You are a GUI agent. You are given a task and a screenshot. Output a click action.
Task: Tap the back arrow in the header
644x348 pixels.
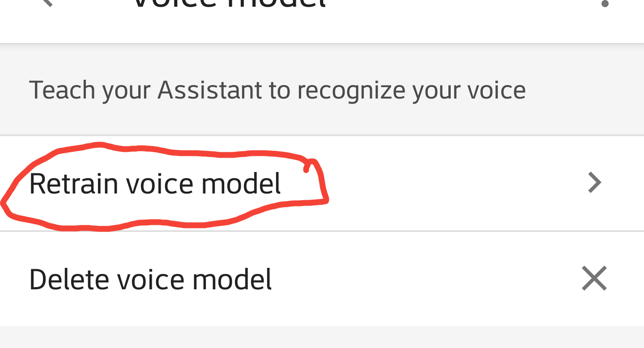coord(45,2)
